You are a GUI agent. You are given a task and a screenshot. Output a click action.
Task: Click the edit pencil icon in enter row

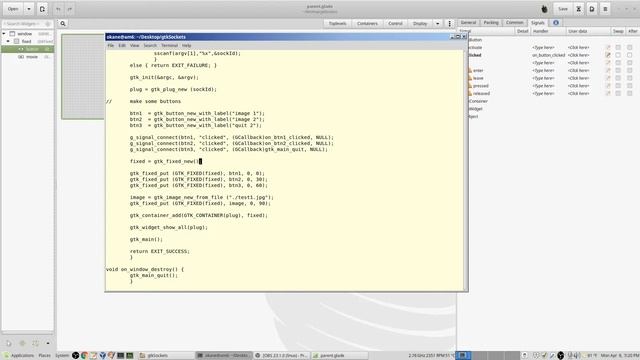[x=608, y=71]
